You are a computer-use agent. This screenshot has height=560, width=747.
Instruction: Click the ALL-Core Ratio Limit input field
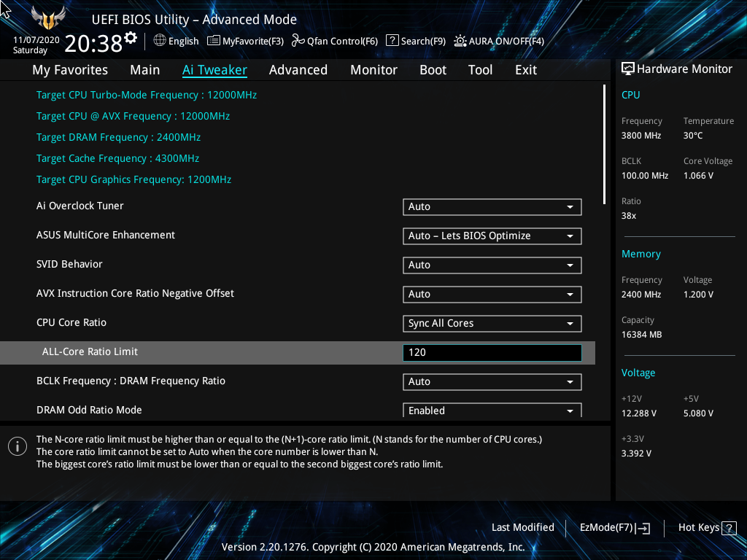click(492, 352)
